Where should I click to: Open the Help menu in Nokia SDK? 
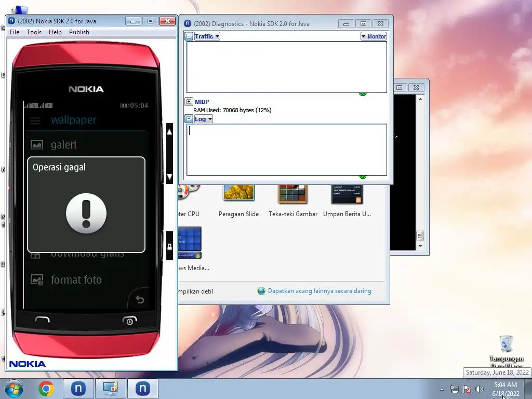click(55, 32)
